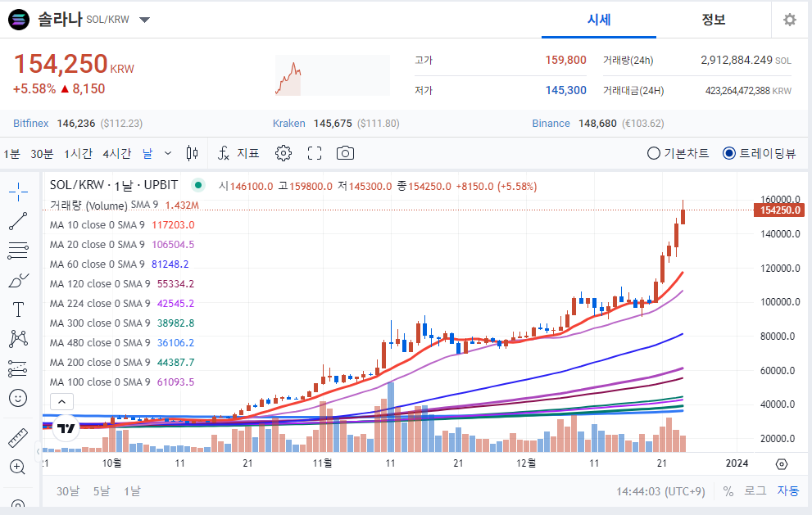Open the forecast and measurement tool
The image size is (812, 515).
[x=18, y=368]
